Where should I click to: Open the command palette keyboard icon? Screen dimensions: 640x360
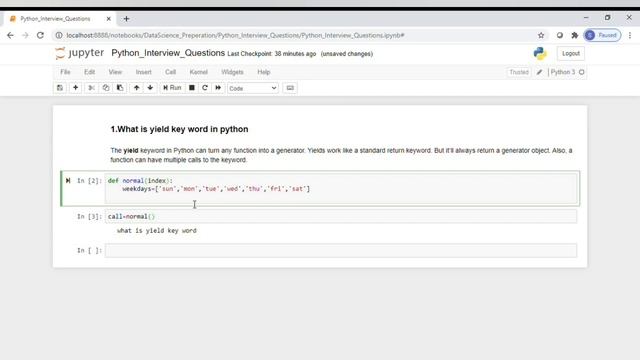coord(290,88)
